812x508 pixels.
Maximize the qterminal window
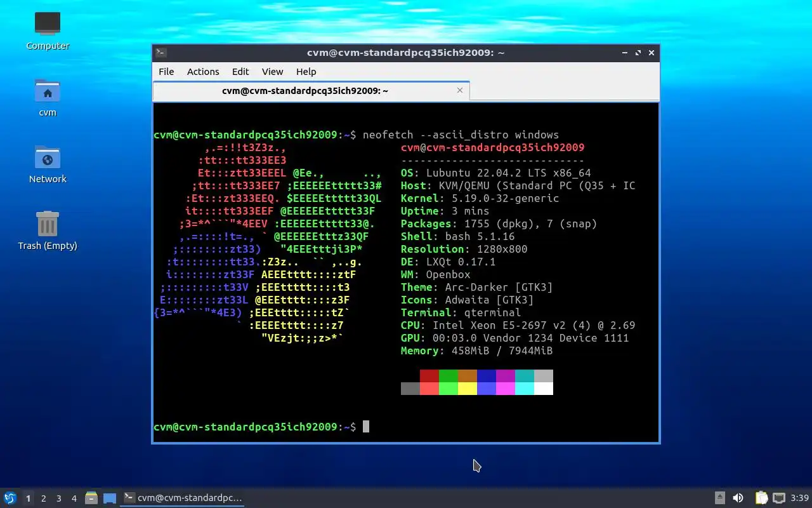(x=638, y=53)
